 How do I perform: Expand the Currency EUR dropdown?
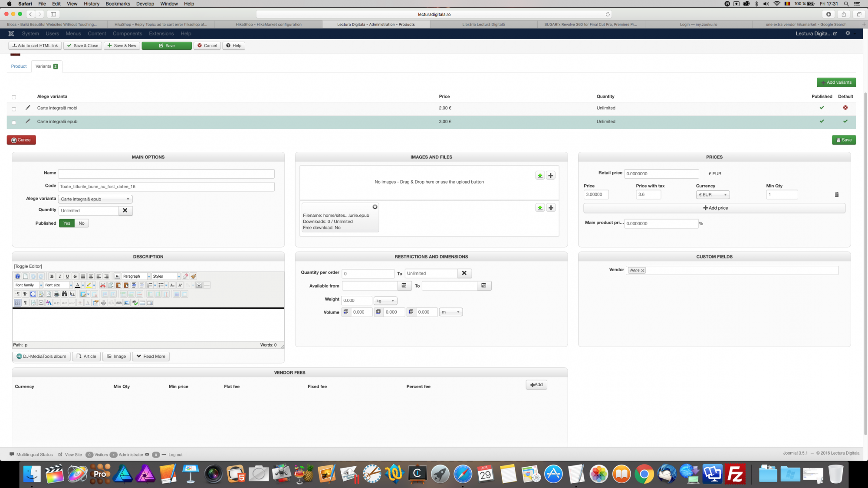713,195
